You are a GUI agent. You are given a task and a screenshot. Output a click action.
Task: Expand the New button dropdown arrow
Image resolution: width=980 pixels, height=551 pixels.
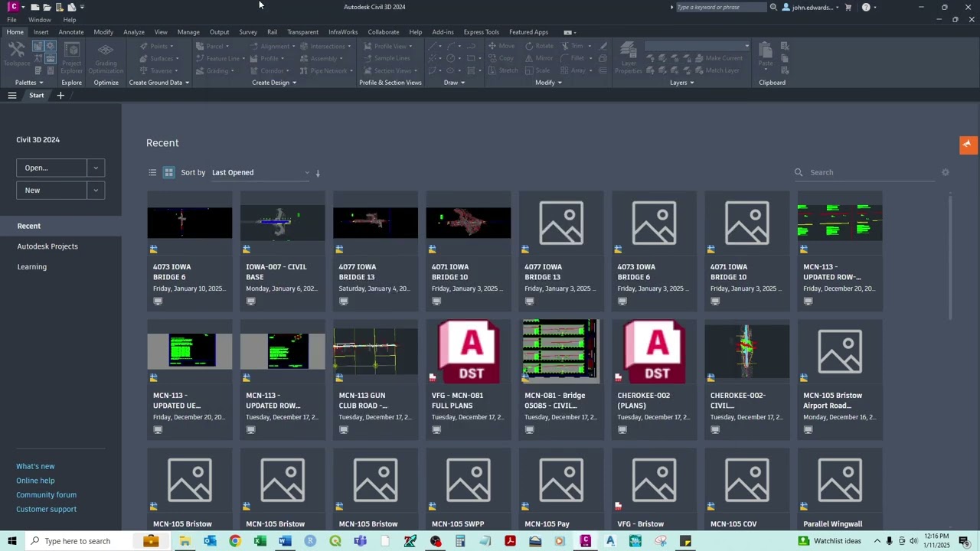[96, 190]
